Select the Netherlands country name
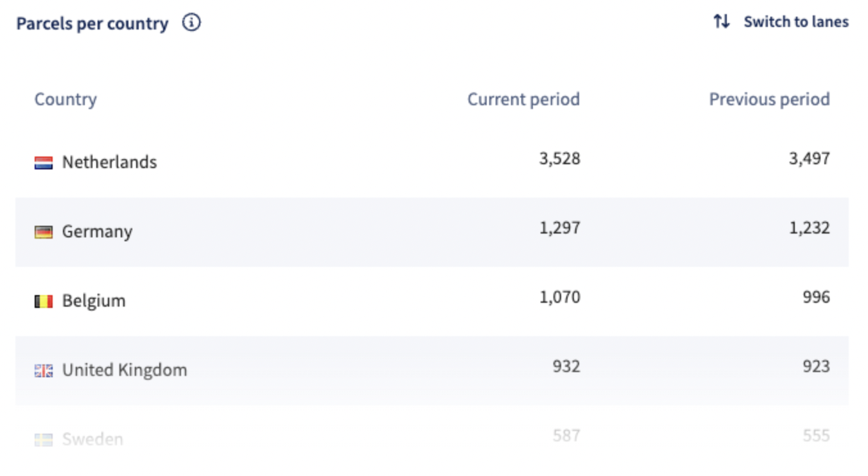This screenshot has width=868, height=476. pos(109,162)
